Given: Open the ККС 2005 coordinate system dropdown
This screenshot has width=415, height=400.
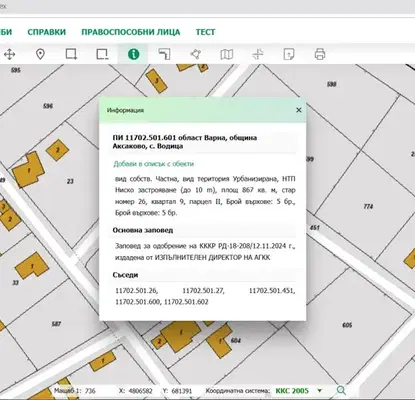Looking at the screenshot, I should [299, 391].
